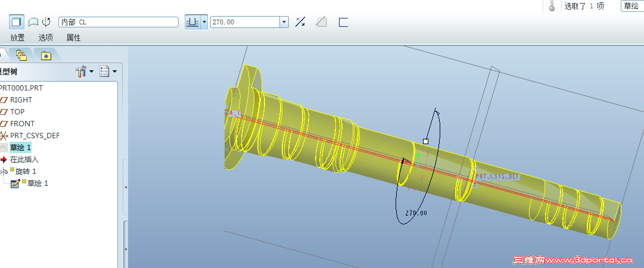
Task: Open the model tree show dropdown arrow
Action: [x=114, y=71]
